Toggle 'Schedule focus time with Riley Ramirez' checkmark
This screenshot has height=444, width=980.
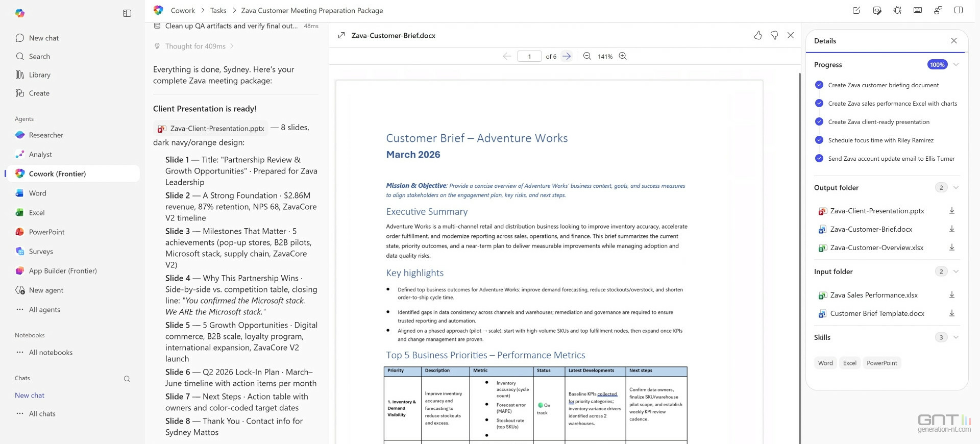[819, 140]
